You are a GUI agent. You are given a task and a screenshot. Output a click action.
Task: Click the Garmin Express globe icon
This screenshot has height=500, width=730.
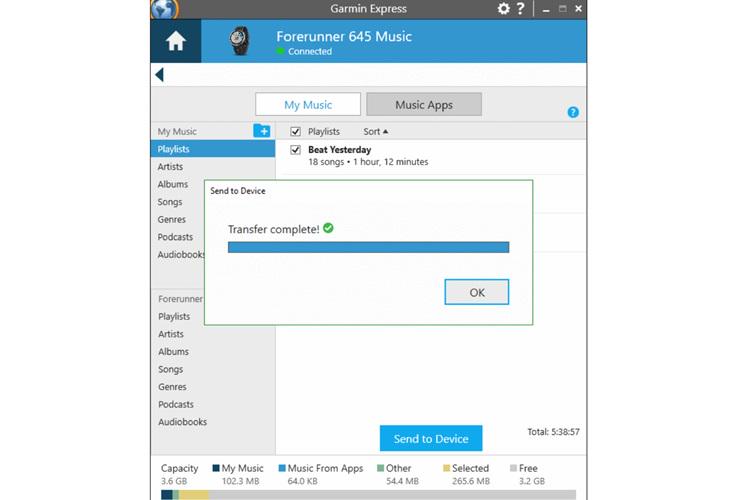click(164, 8)
